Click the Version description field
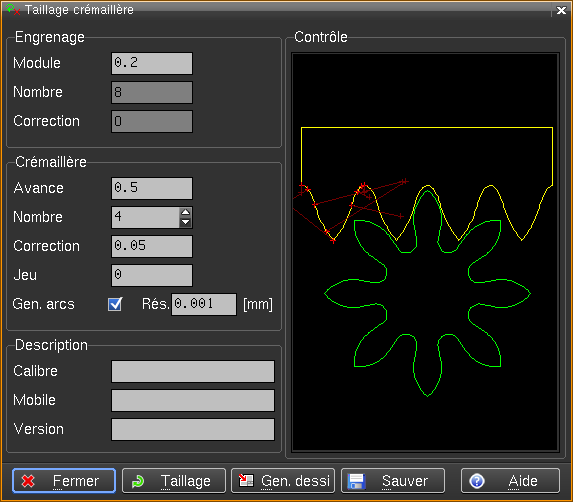This screenshot has width=573, height=502. [x=193, y=429]
